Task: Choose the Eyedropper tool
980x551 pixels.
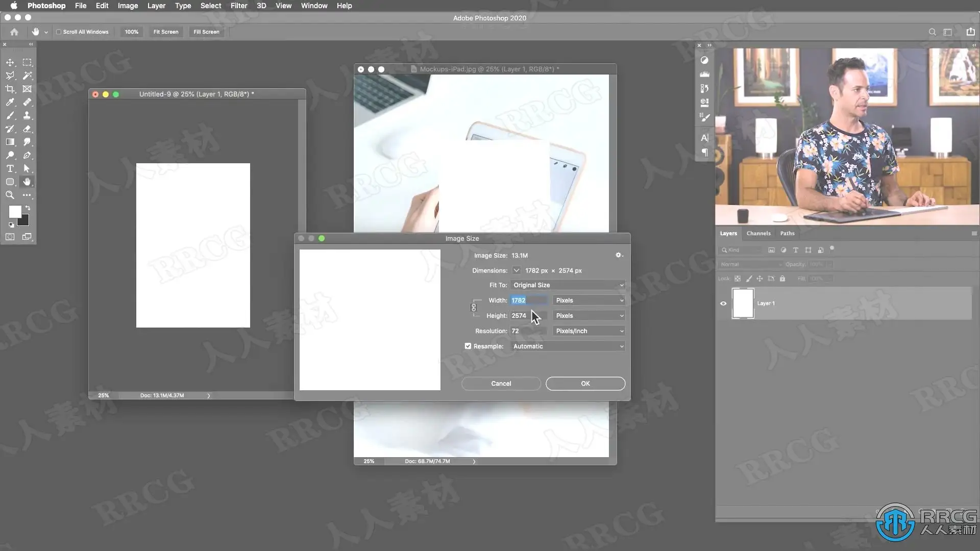Action: pyautogui.click(x=10, y=102)
